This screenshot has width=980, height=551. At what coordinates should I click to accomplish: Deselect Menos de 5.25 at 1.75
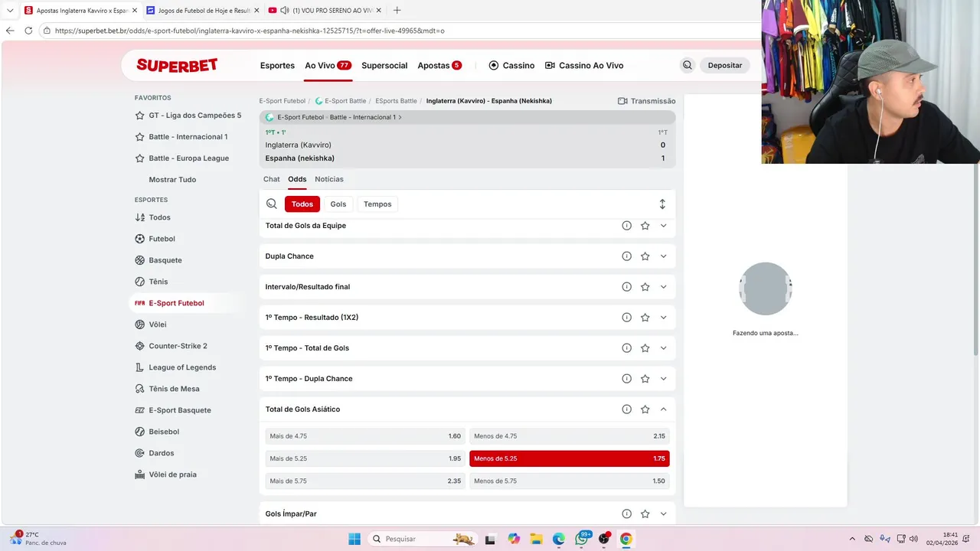pos(570,458)
